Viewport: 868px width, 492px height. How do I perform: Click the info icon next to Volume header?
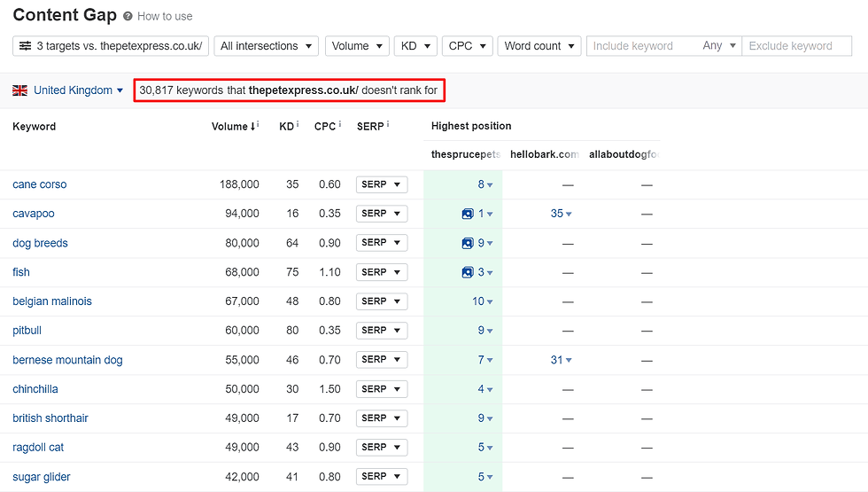pyautogui.click(x=258, y=124)
